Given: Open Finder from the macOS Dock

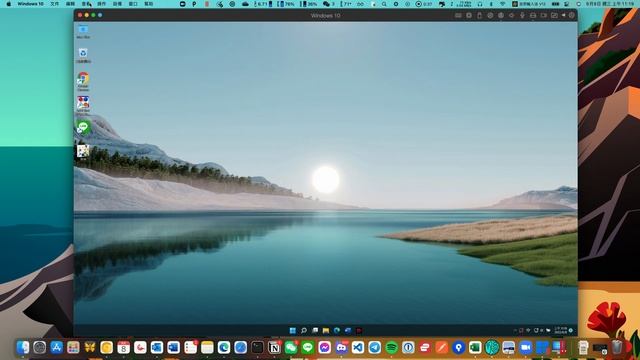Looking at the screenshot, I should (23, 347).
